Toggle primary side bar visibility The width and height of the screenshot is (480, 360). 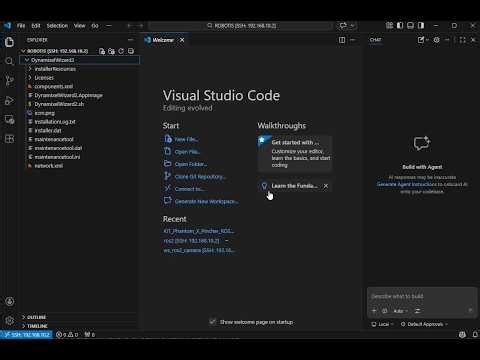[400, 26]
